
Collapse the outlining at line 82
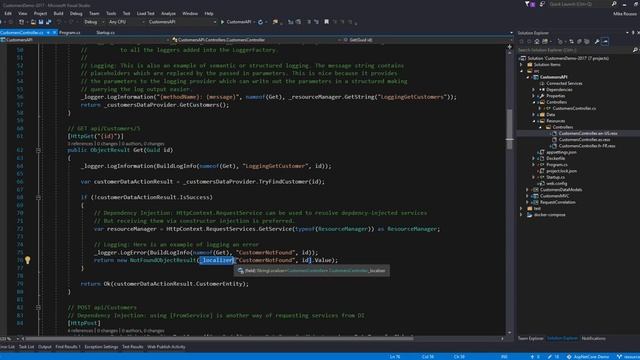point(38,307)
